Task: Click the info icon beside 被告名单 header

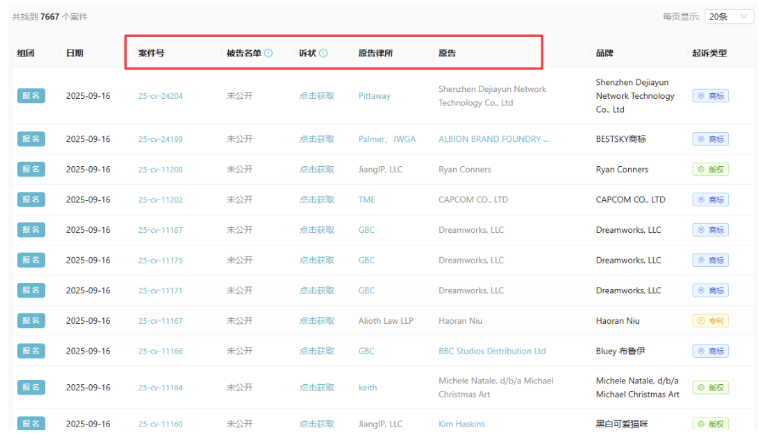Action: (268, 53)
